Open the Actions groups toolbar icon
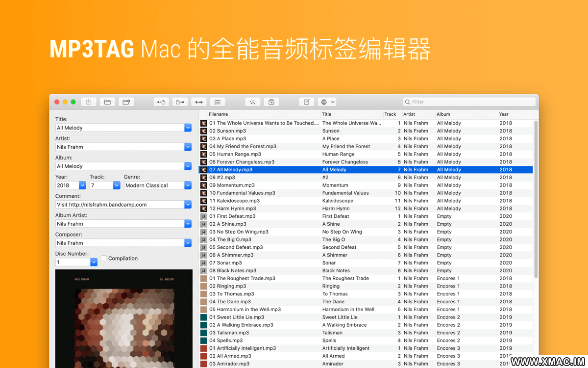Viewport: 588px width, 368px height. pyautogui.click(x=271, y=102)
